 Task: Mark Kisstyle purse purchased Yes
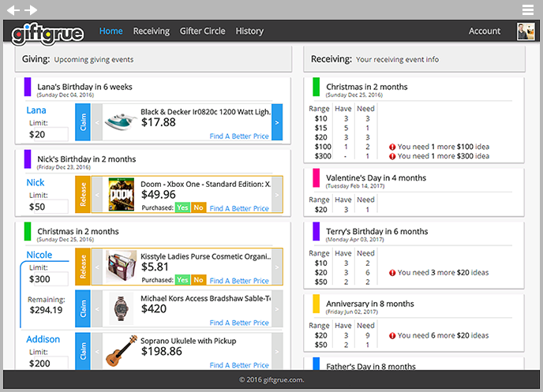(x=182, y=279)
